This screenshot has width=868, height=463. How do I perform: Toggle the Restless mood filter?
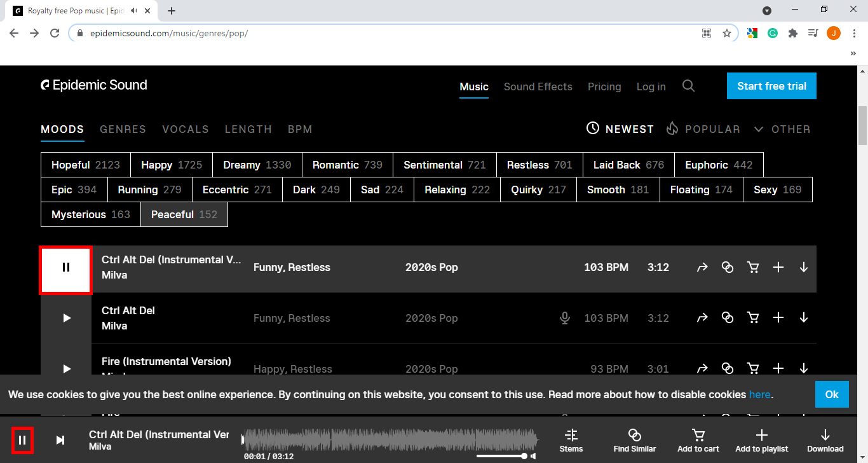[x=539, y=165]
